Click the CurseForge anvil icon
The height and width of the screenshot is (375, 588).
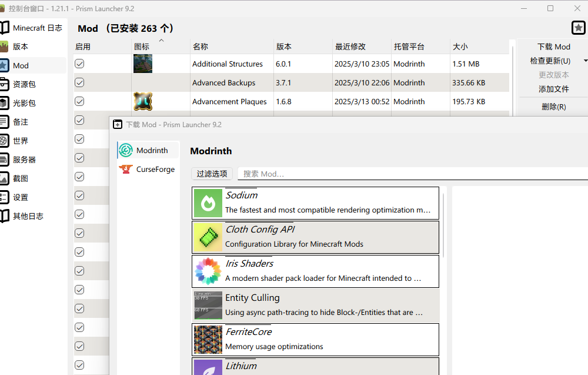[126, 170]
